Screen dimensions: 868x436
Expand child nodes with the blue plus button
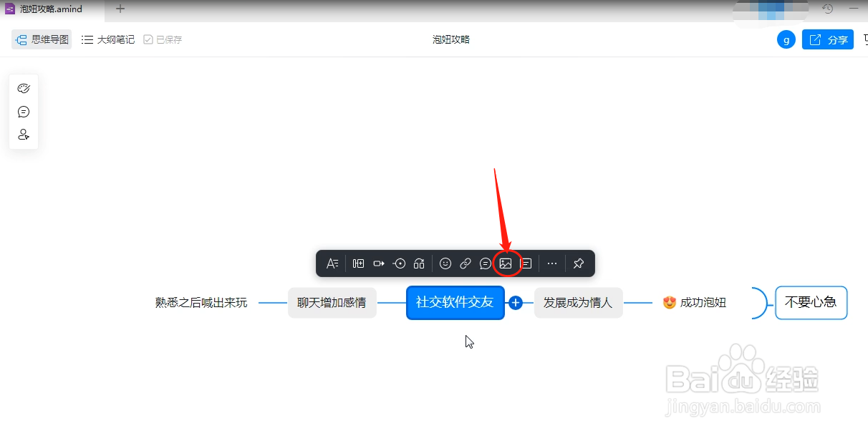pyautogui.click(x=515, y=303)
